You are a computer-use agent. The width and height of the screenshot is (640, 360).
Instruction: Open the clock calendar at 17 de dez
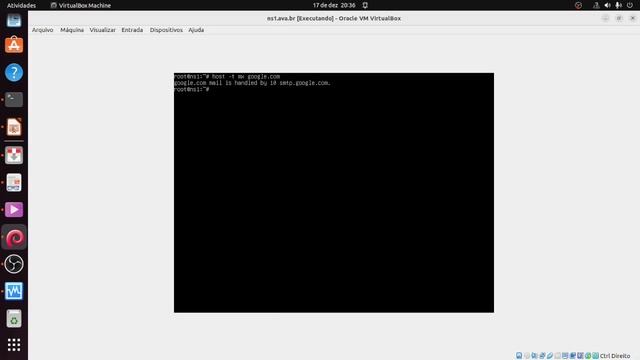(x=334, y=5)
